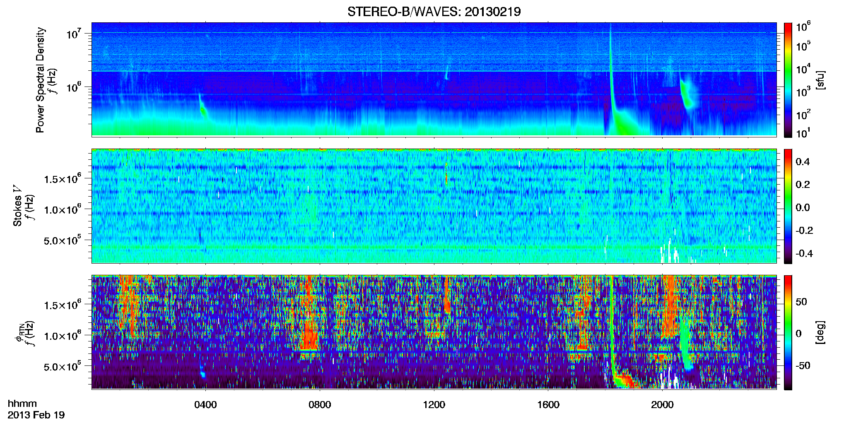Click the 10^3 label on sfu colorbar

(x=803, y=91)
